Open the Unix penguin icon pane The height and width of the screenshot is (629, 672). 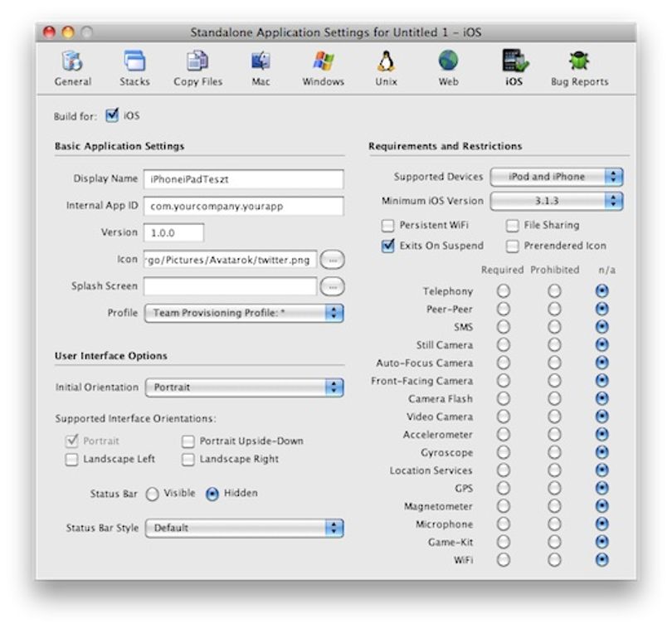[386, 61]
